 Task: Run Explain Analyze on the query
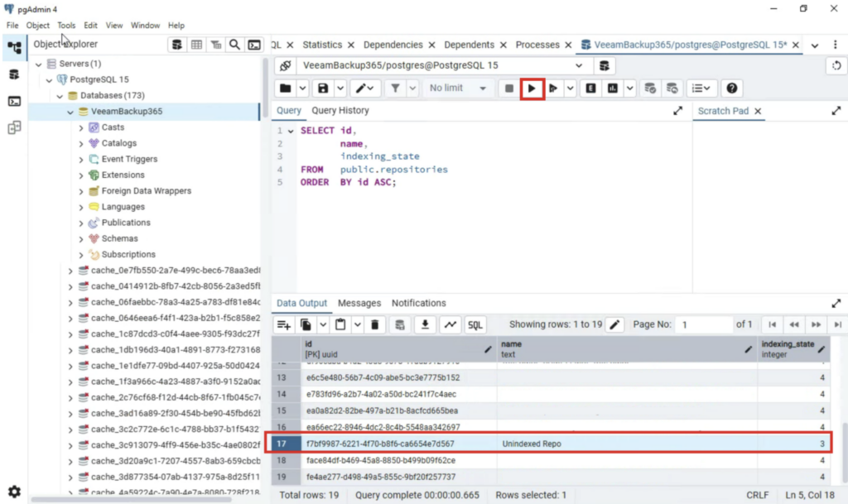(612, 88)
